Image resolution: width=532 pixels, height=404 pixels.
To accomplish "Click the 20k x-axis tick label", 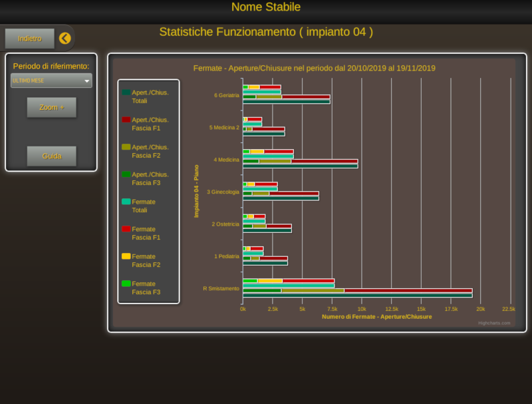I will [480, 309].
